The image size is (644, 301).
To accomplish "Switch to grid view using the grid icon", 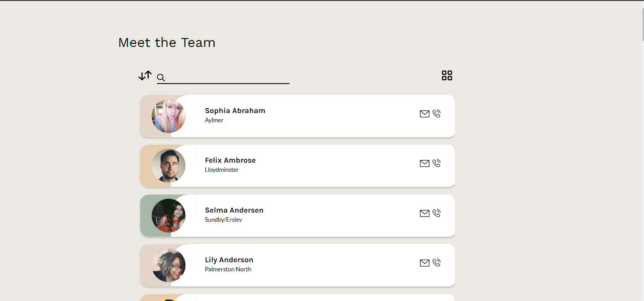I will 447,75.
